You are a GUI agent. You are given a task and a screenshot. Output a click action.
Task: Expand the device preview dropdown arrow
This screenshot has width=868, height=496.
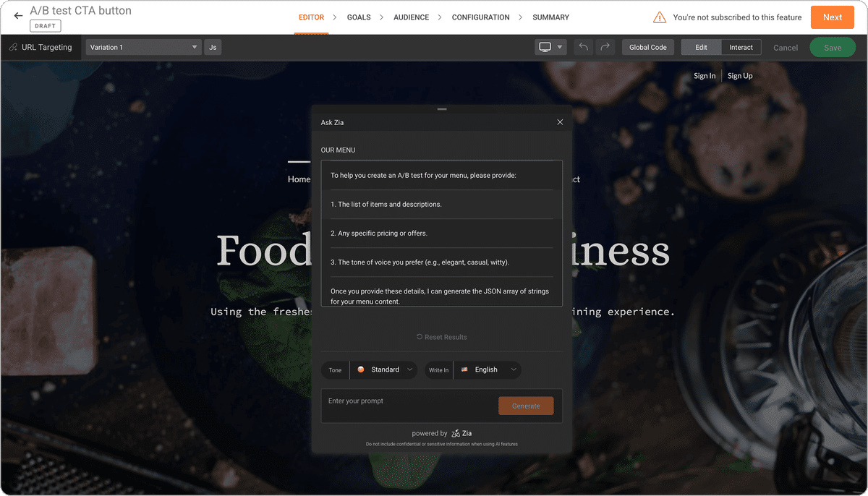coord(559,47)
